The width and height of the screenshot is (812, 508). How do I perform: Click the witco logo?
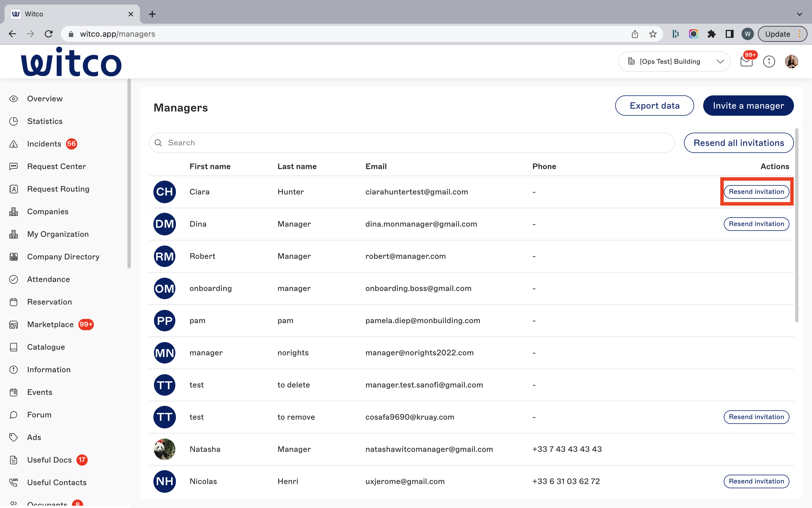(71, 62)
